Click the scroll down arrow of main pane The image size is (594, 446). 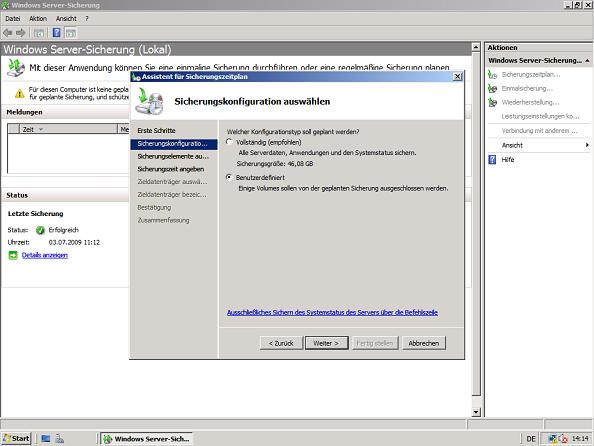[476, 412]
